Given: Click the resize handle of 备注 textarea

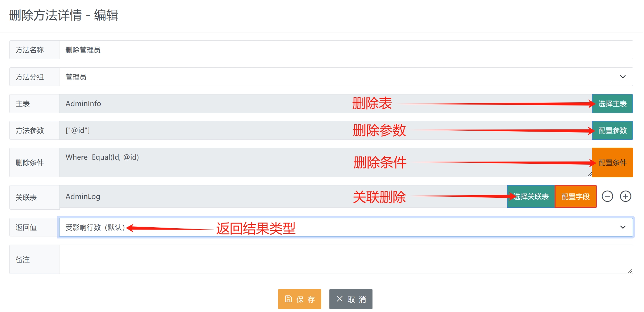Looking at the screenshot, I should (630, 271).
